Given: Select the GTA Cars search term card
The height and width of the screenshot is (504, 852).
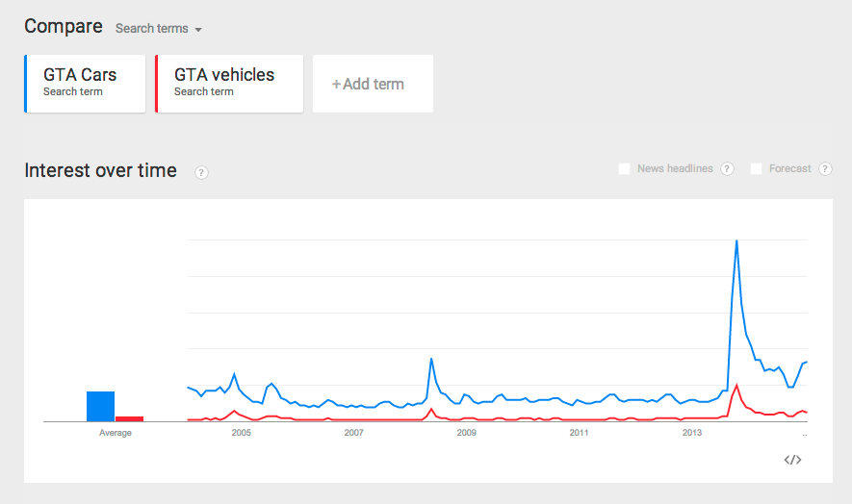Looking at the screenshot, I should [x=86, y=84].
